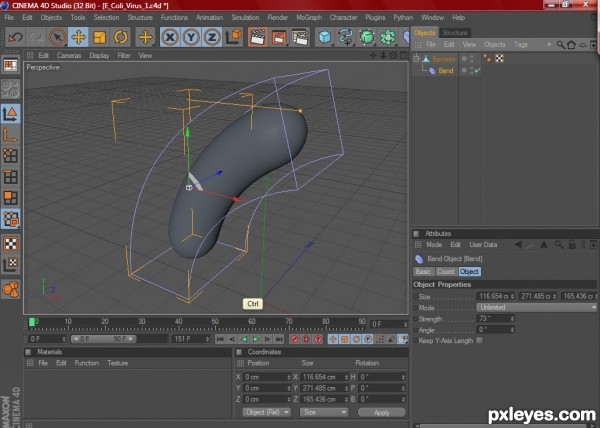Add a Cube primitive object
Screen dimensions: 600x428
(x=324, y=37)
